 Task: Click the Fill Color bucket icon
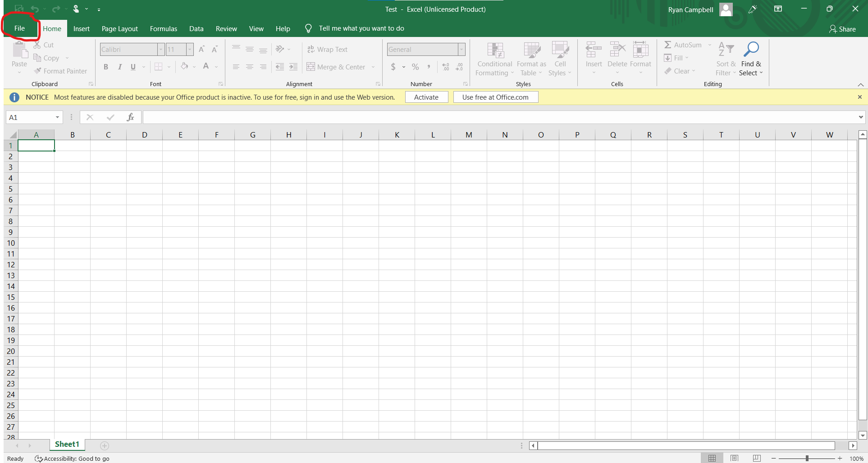point(184,66)
